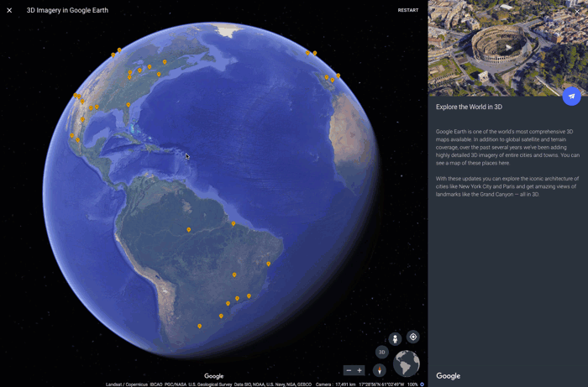Select the pin on Brazil's eastern coast bulge
The width and height of the screenshot is (588, 387).
coord(269,264)
